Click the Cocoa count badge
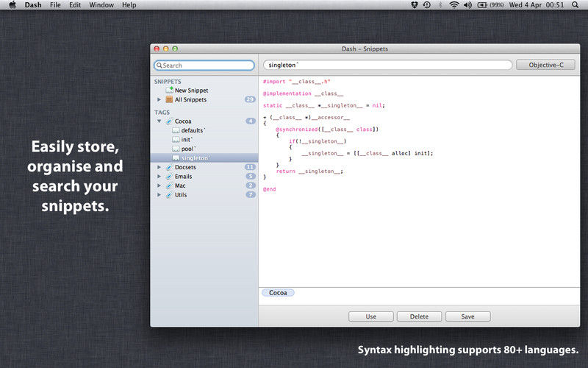Image resolution: width=588 pixels, height=368 pixels. tap(251, 121)
